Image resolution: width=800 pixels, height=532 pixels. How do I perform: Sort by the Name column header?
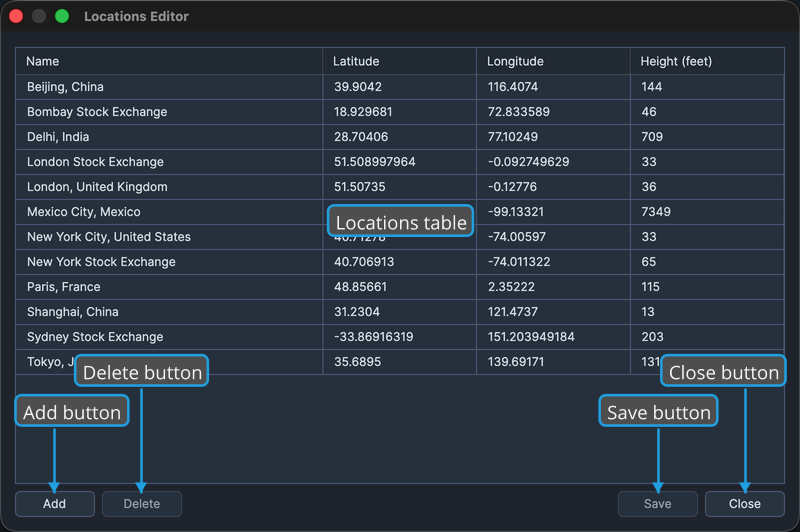pos(169,61)
